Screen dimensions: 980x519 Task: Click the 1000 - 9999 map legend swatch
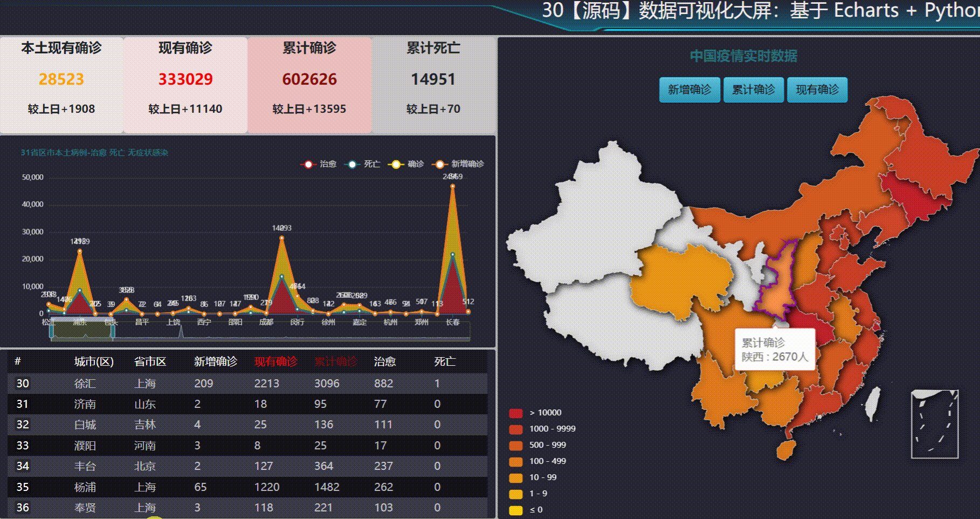(515, 428)
